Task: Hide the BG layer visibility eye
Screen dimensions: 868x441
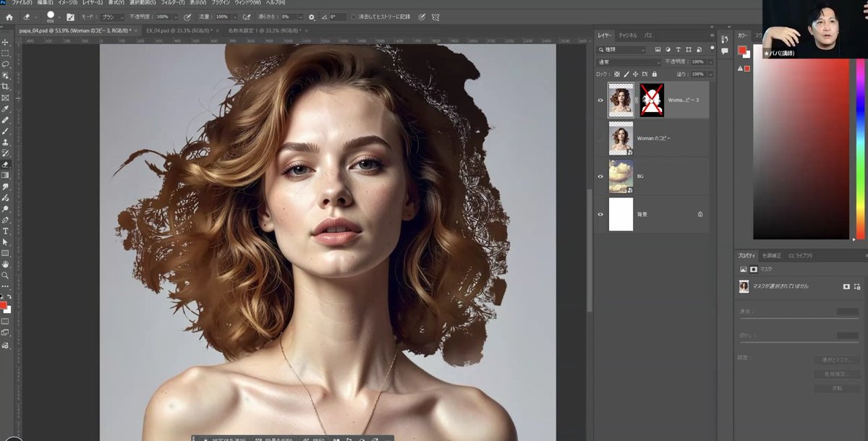Action: click(600, 176)
